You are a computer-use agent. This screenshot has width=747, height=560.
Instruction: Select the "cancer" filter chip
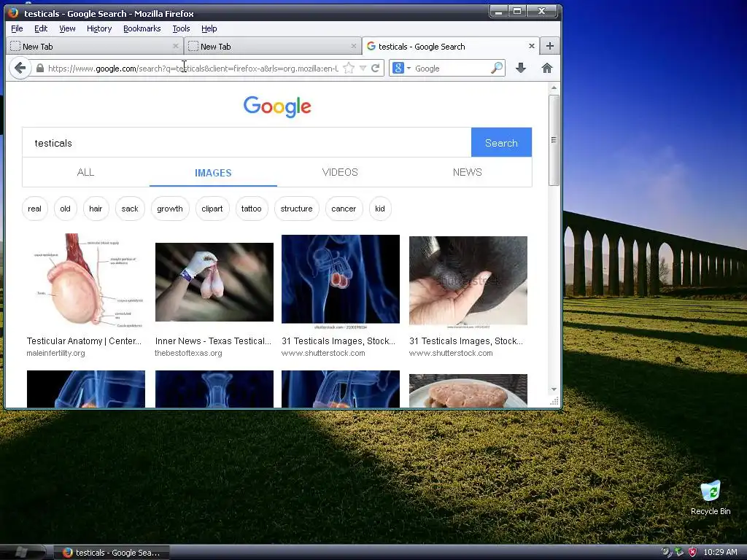[x=344, y=209]
